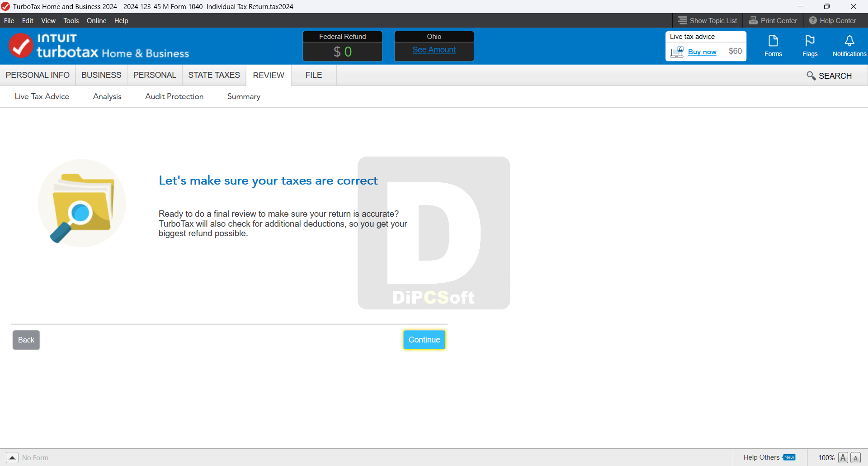
Task: Open the Analysis subtab
Action: click(x=107, y=96)
